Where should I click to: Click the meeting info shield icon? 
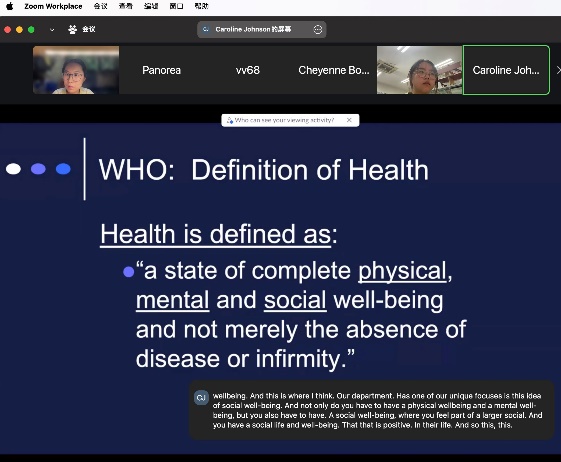pos(73,29)
